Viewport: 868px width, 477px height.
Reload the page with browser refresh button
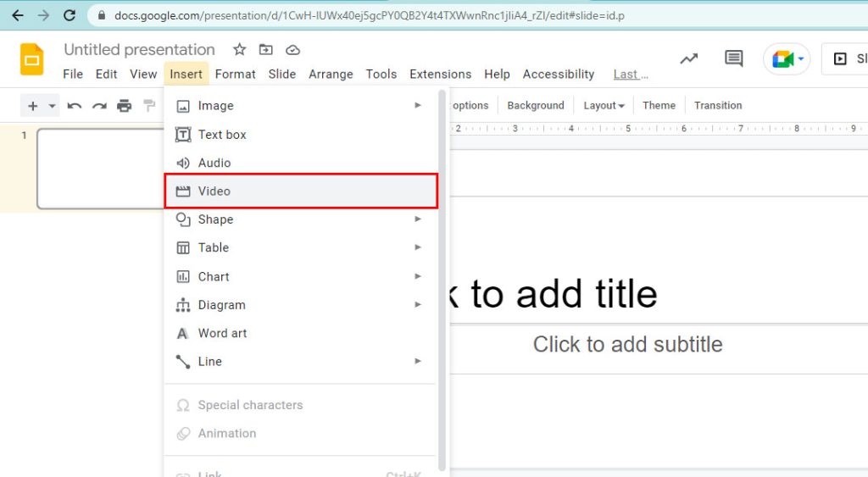pyautogui.click(x=70, y=15)
